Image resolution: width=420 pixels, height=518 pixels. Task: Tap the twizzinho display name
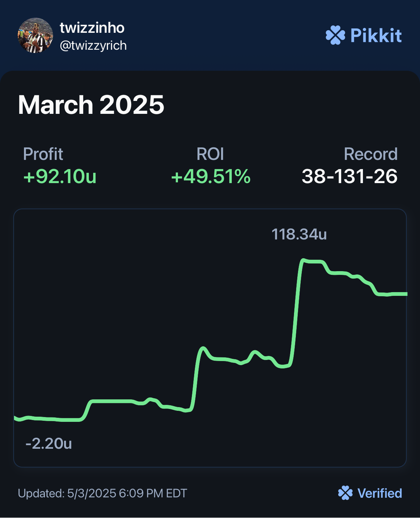tap(92, 28)
